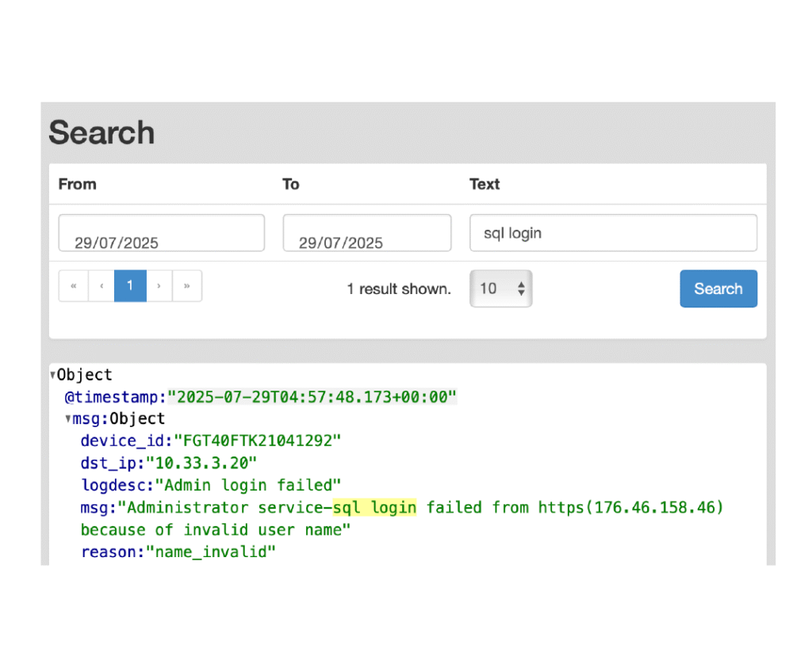812x672 pixels.
Task: Collapse the msg Object node
Action: pyautogui.click(x=69, y=419)
